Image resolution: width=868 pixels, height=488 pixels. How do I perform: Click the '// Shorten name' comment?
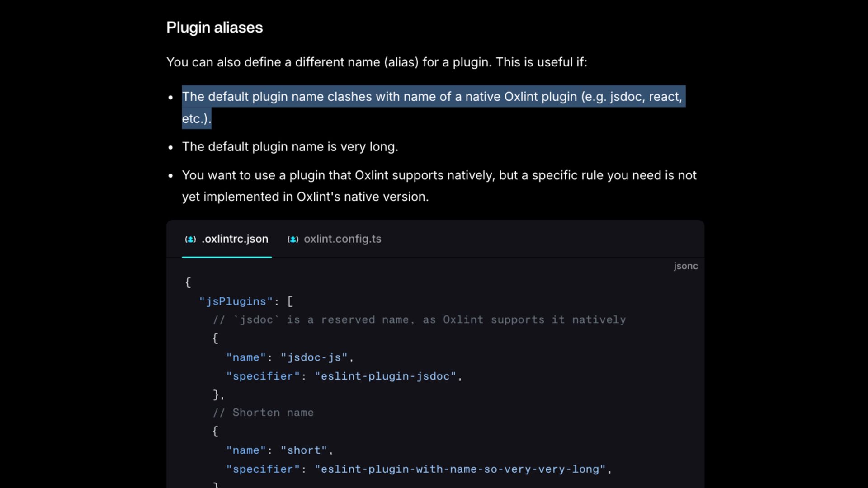pos(263,413)
